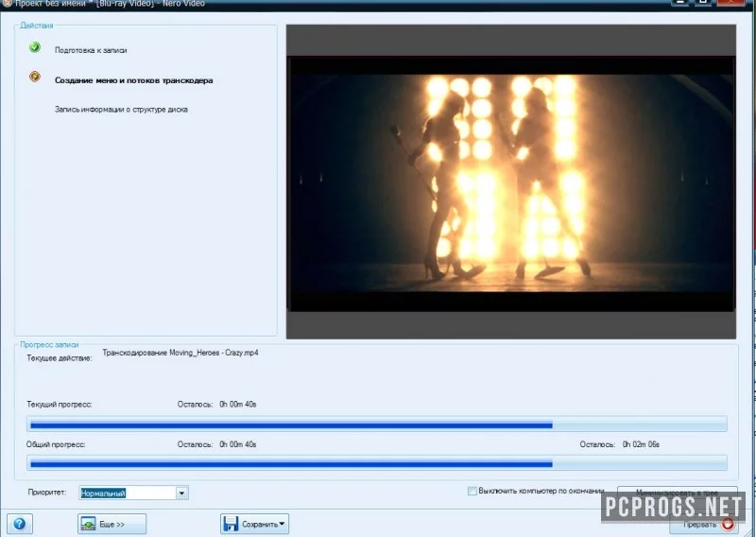Click the green checkmark next to Подготовка к записи
The image size is (756, 537).
tap(35, 47)
